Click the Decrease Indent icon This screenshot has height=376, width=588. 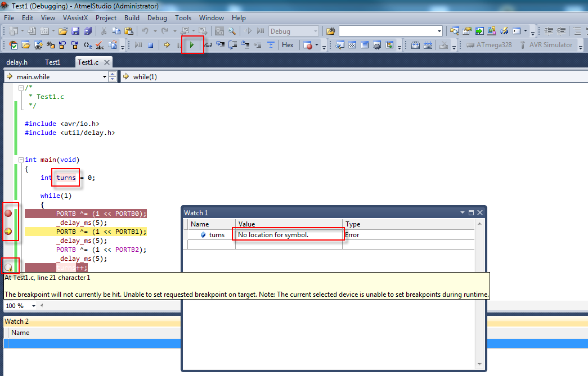549,31
